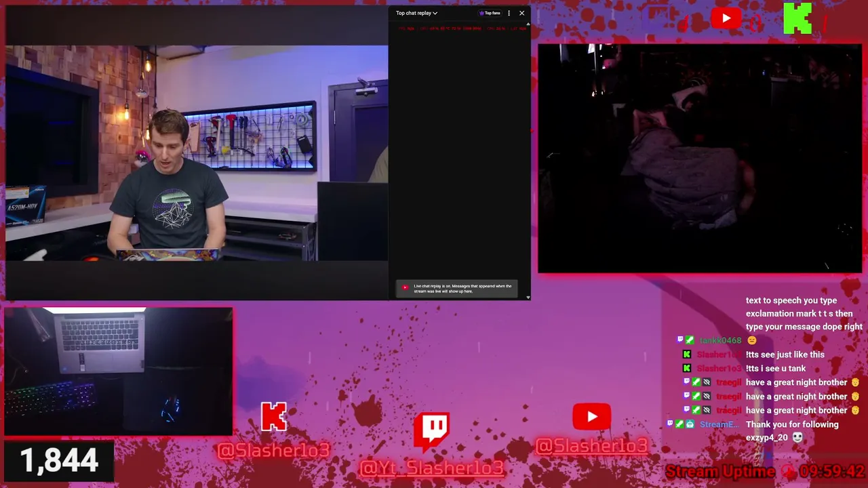The width and height of the screenshot is (868, 488).
Task: Click the robot badge beside StreamE...
Action: click(x=690, y=424)
